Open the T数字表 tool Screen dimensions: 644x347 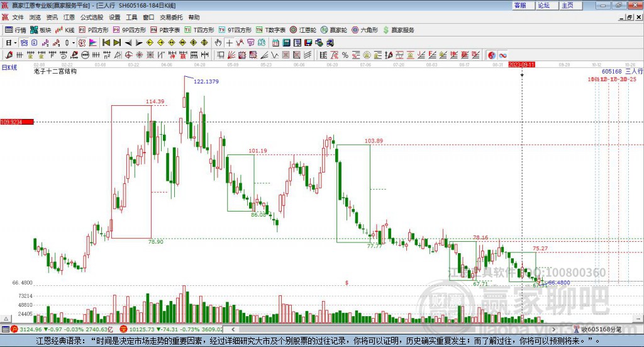pos(270,30)
